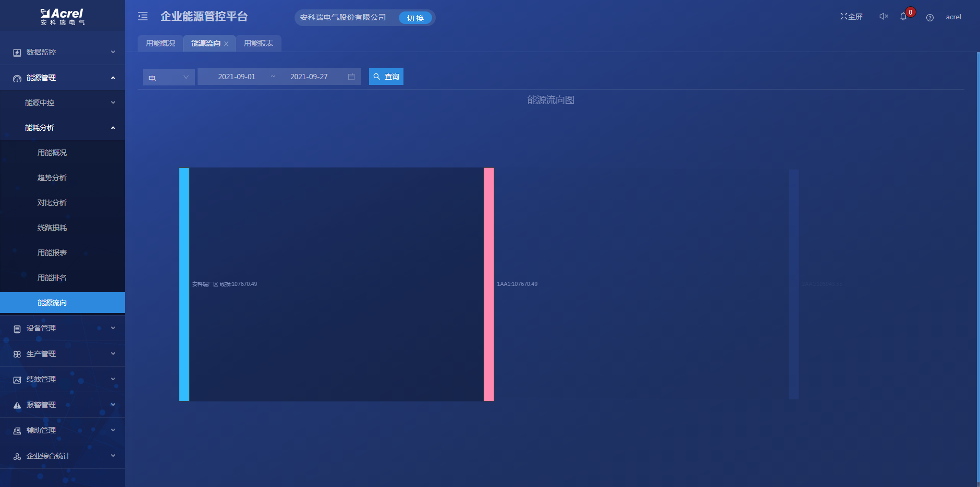The image size is (980, 487).
Task: Toggle the sound mute speaker icon
Action: (884, 17)
